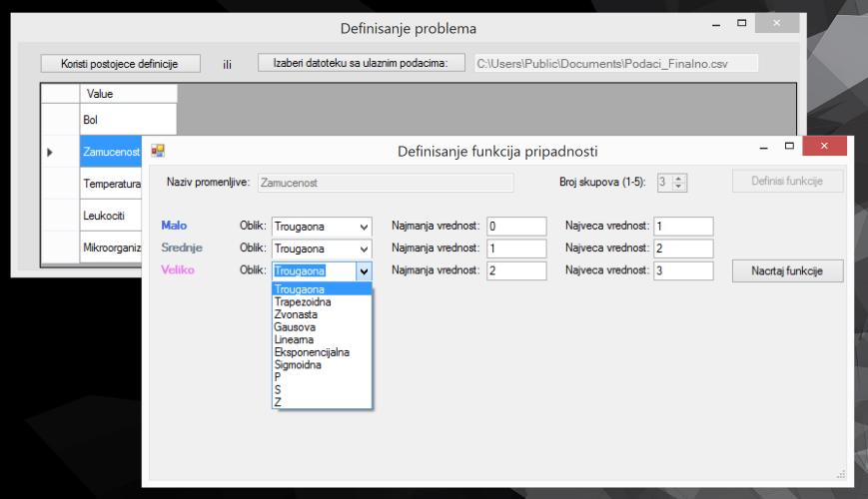Select the Temperatura row in the grid

(111, 184)
